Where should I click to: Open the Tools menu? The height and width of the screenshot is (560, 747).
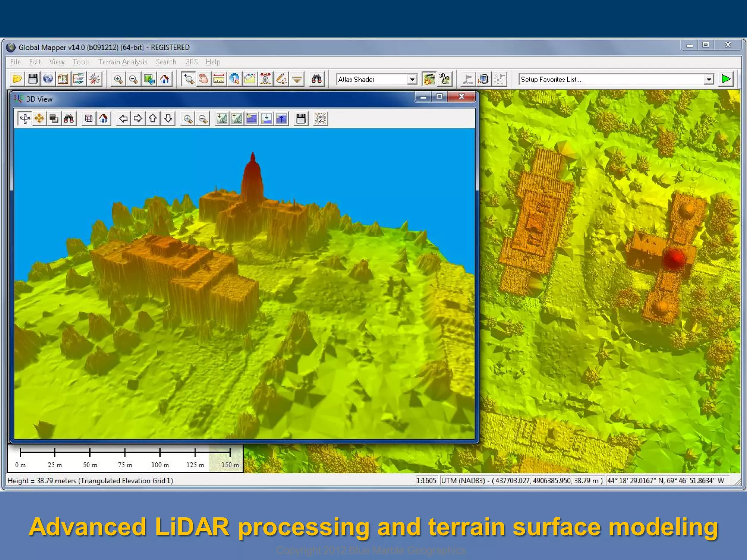pos(81,62)
